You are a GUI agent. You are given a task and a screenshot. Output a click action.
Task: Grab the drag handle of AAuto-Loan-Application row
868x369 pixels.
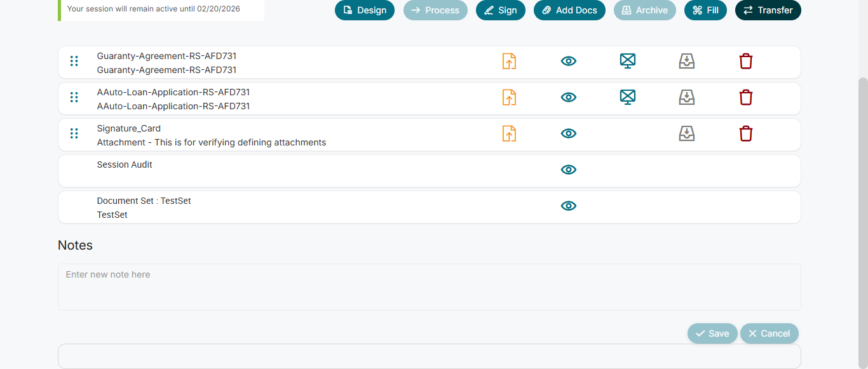(x=74, y=97)
